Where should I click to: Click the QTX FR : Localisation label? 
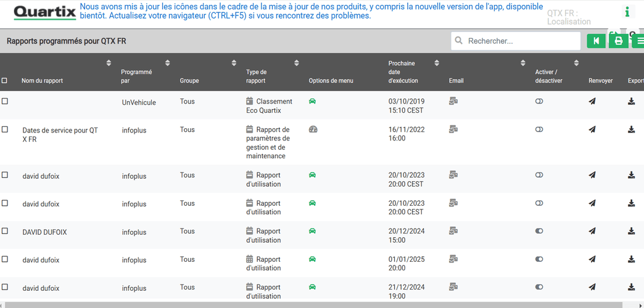(569, 17)
